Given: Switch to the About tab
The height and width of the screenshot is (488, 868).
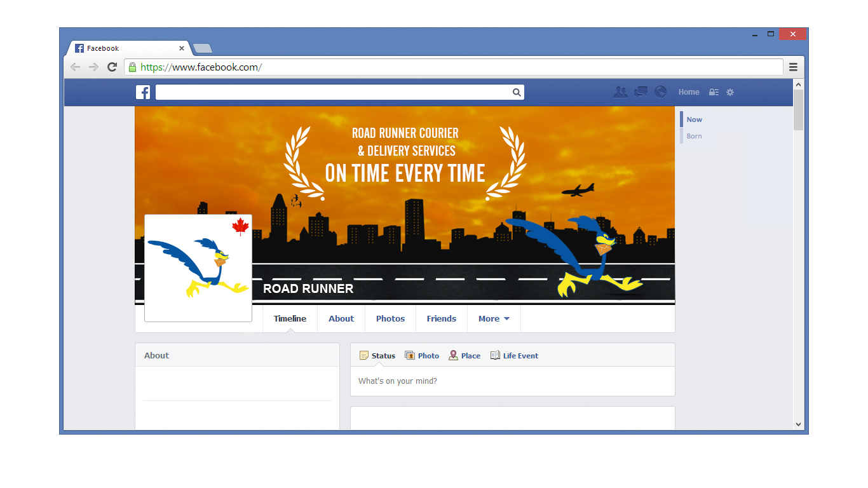Looking at the screenshot, I should point(341,319).
